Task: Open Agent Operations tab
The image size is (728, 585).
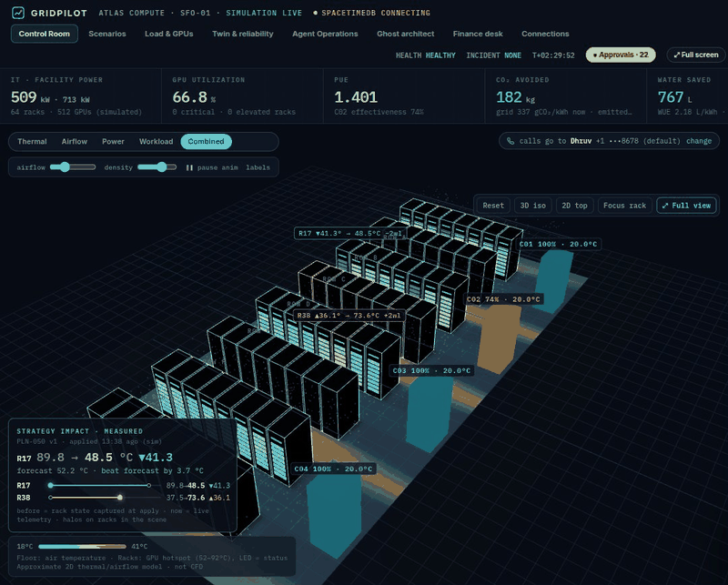Action: (x=325, y=34)
